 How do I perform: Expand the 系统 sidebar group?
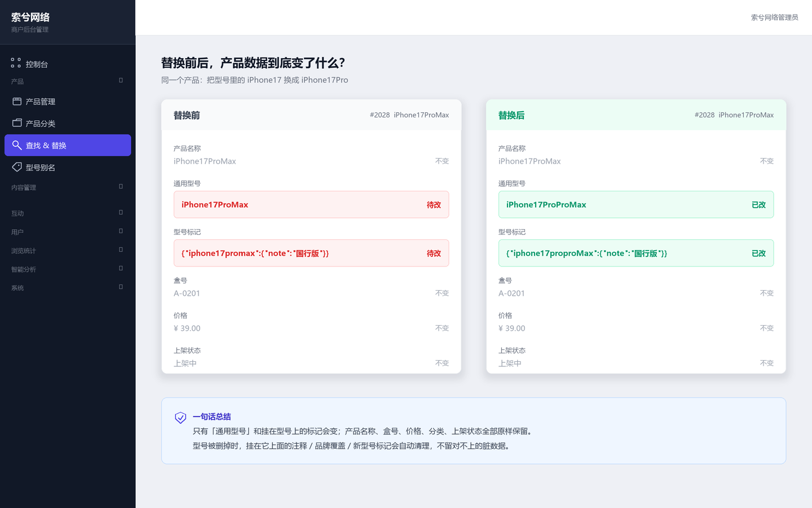[121, 287]
